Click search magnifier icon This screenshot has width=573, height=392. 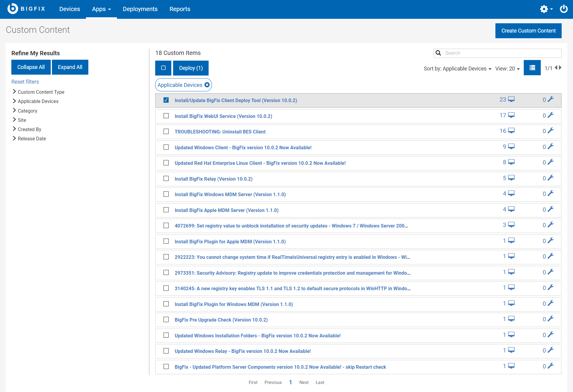coord(438,53)
